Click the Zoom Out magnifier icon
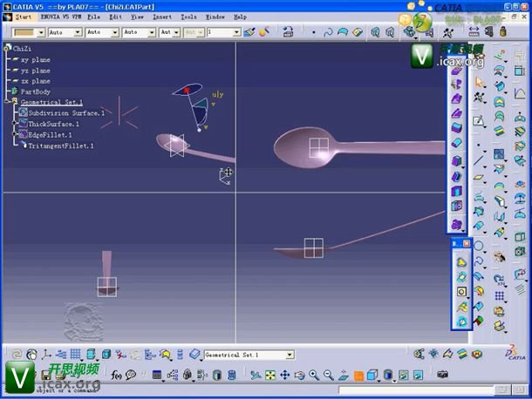532x399 pixels. [x=329, y=375]
